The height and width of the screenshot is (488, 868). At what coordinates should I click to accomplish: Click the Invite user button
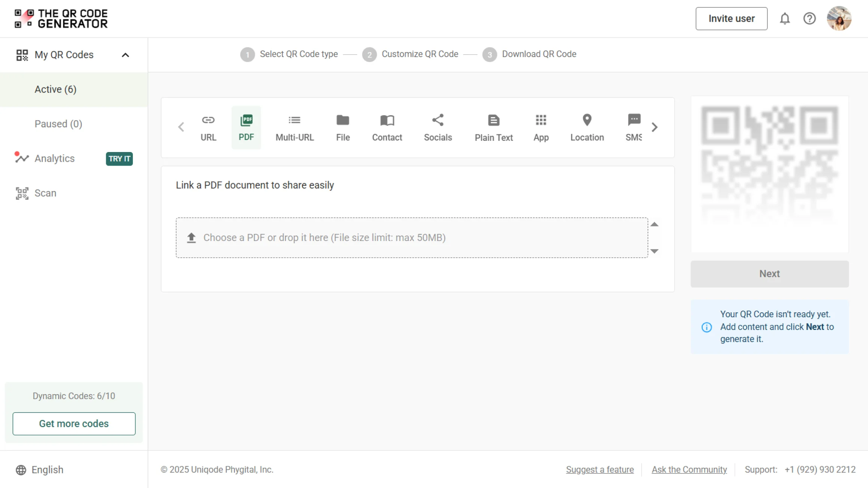click(x=731, y=19)
